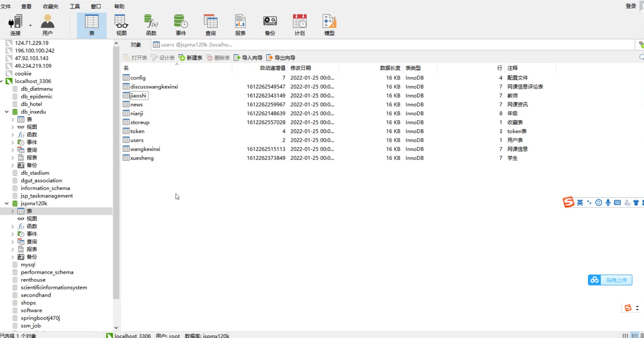Open the File menu

click(6, 6)
